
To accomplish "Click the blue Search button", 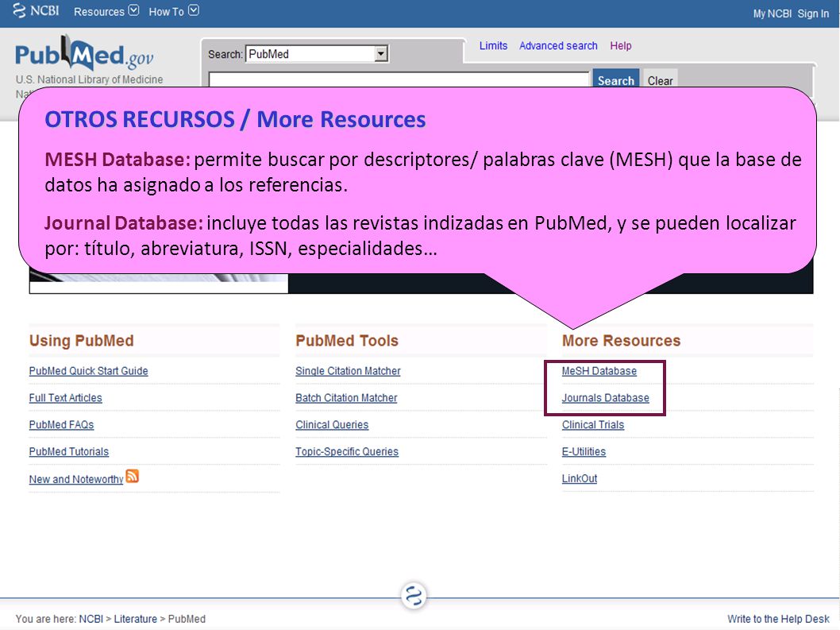I will 615,79.
